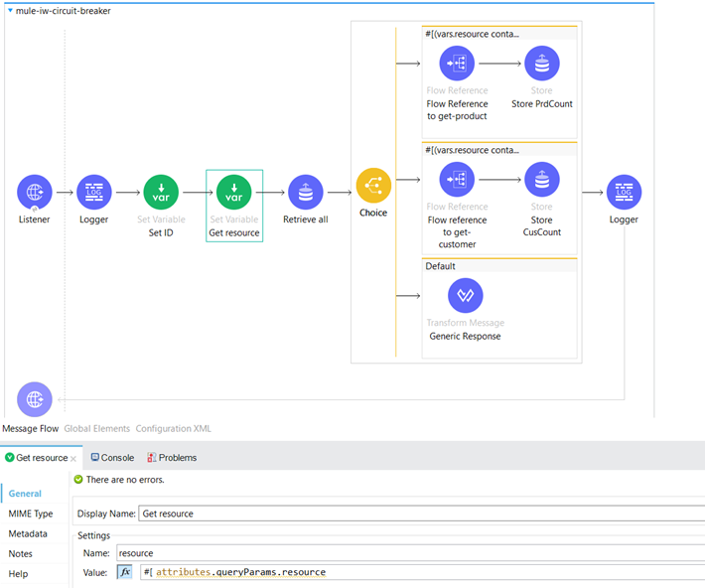Viewport: 705px width, 588px height.
Task: Open the Notes section
Action: 20,554
